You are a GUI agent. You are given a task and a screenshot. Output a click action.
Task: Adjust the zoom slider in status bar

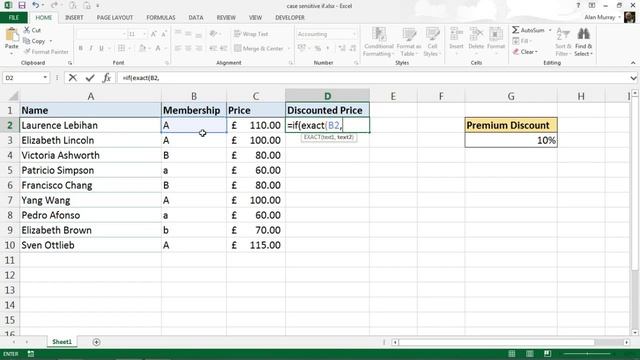(x=587, y=354)
